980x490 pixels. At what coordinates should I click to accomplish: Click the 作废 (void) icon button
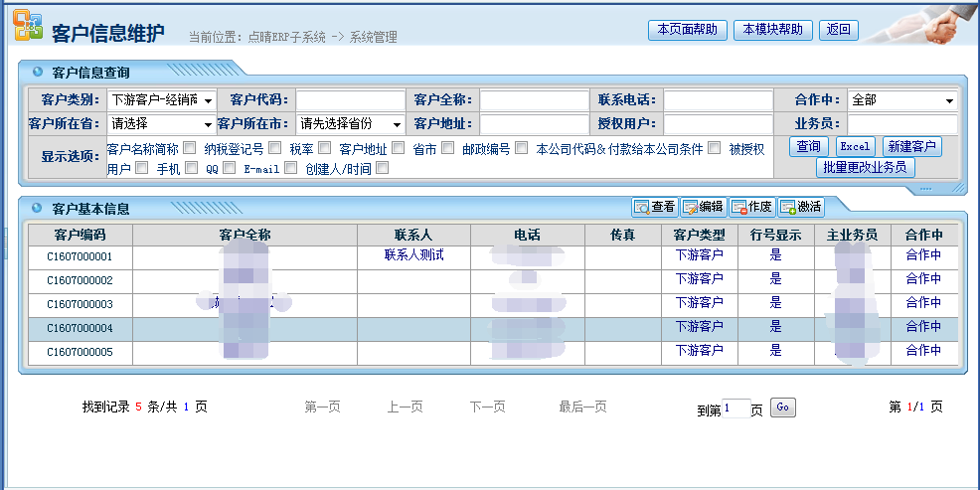click(x=751, y=207)
